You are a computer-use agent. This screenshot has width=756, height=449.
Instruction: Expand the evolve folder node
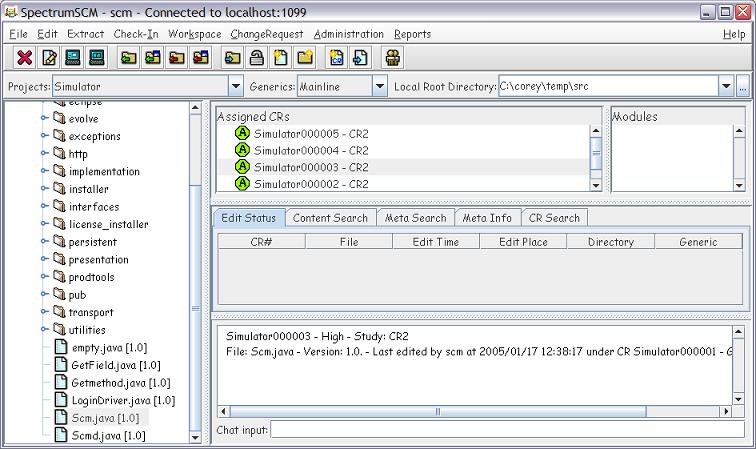click(x=44, y=118)
